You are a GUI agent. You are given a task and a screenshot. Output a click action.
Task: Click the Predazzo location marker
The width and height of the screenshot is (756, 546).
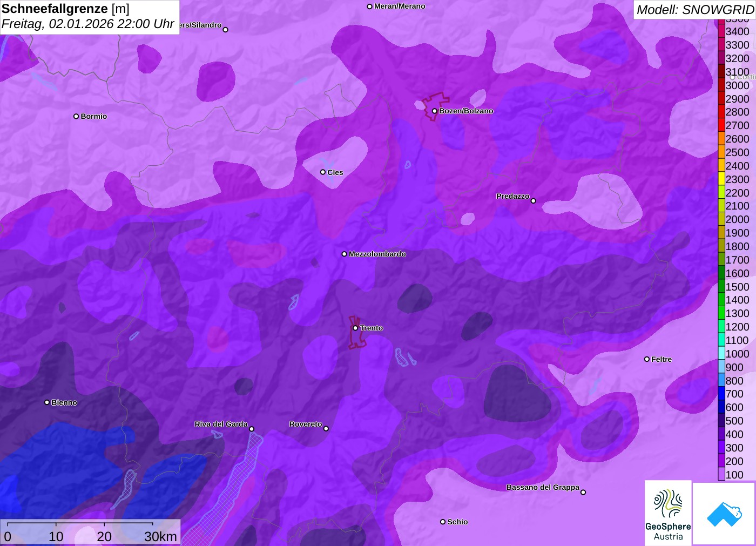[533, 201]
